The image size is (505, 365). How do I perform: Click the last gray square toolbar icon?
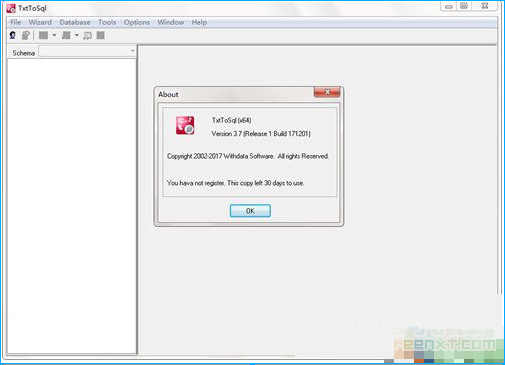(x=101, y=35)
